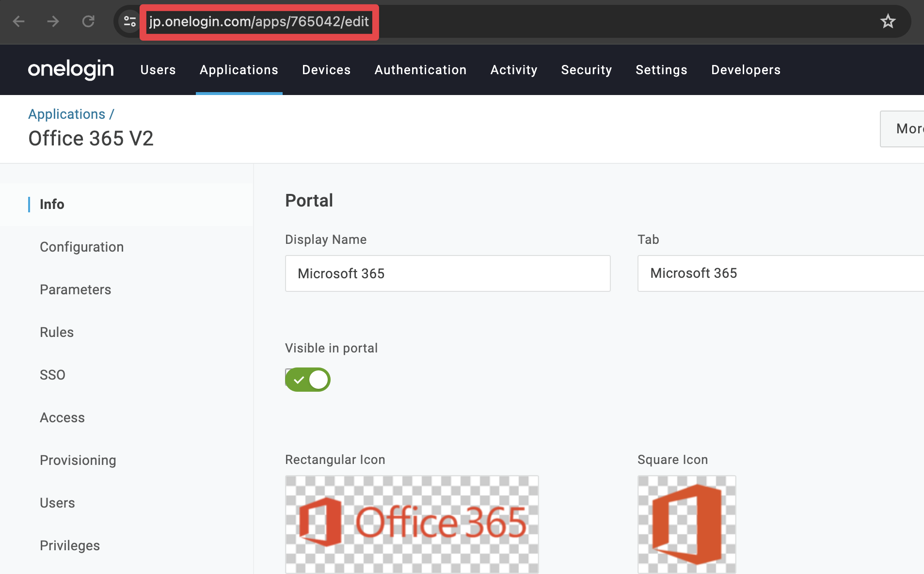Image resolution: width=924 pixels, height=574 pixels.
Task: Click the Square Icon Office image
Action: pyautogui.click(x=686, y=525)
